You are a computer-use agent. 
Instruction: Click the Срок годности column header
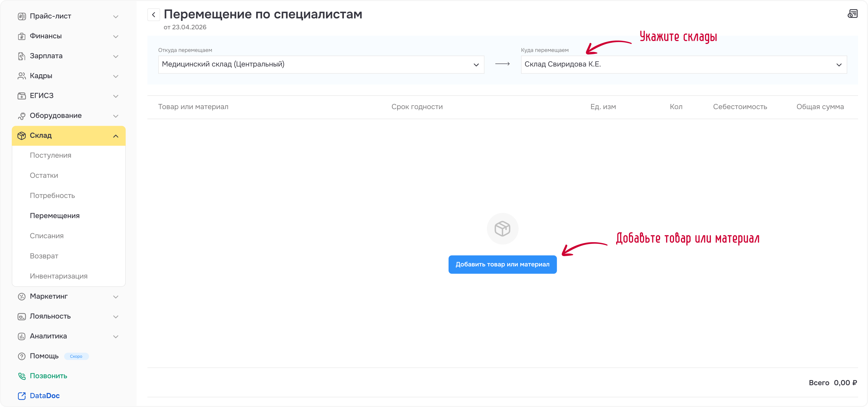click(417, 107)
